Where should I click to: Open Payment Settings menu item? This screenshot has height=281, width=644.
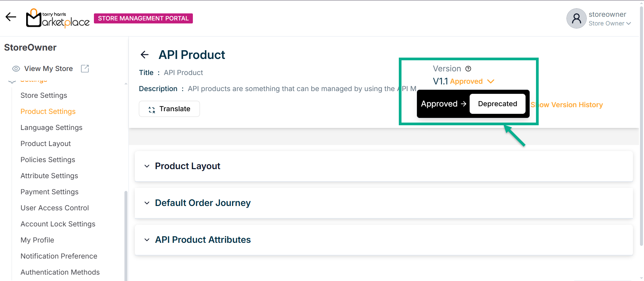[49, 192]
